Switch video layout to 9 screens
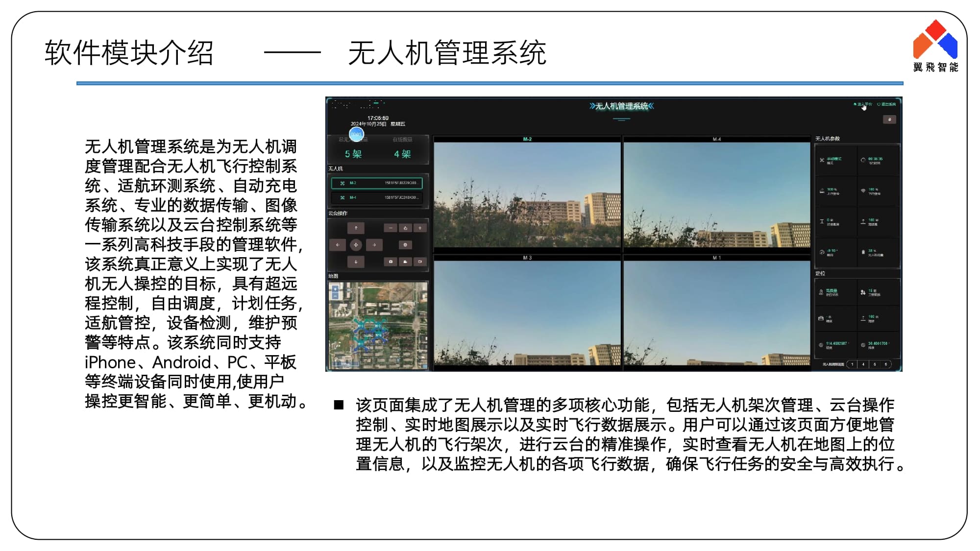980x551 pixels. point(885,364)
